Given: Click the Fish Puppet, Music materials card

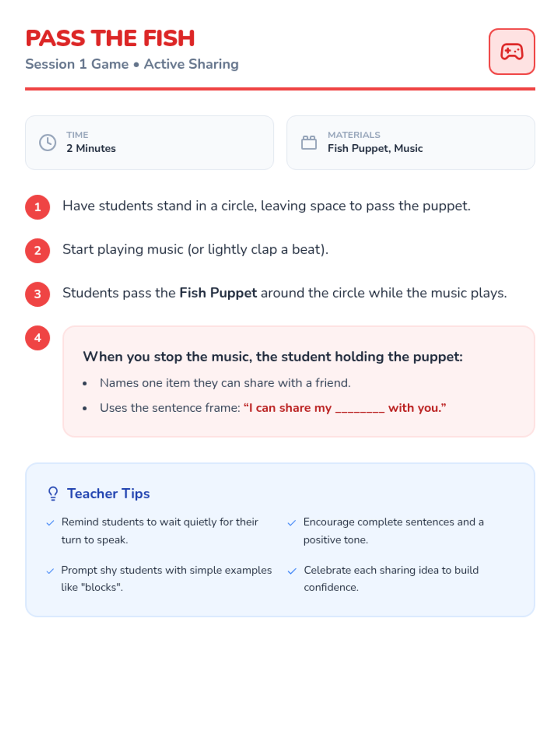Looking at the screenshot, I should tap(411, 142).
